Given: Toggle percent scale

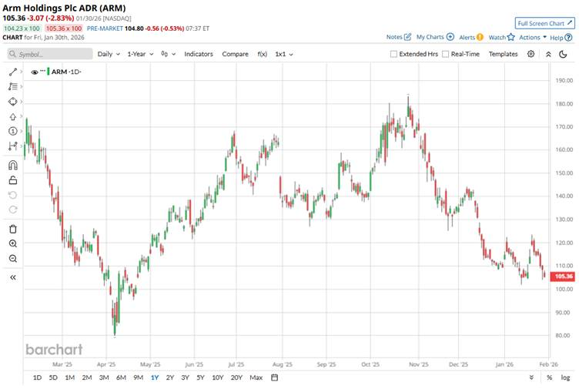Looking at the screenshot, I should coord(550,377).
